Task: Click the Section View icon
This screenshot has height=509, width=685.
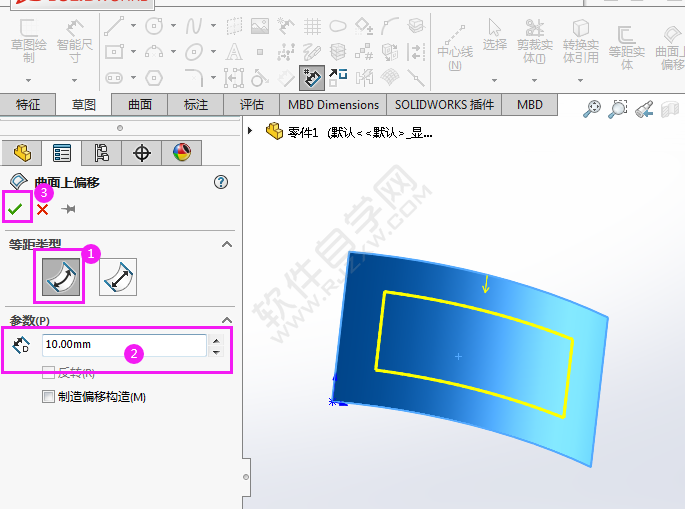Action: [x=670, y=109]
